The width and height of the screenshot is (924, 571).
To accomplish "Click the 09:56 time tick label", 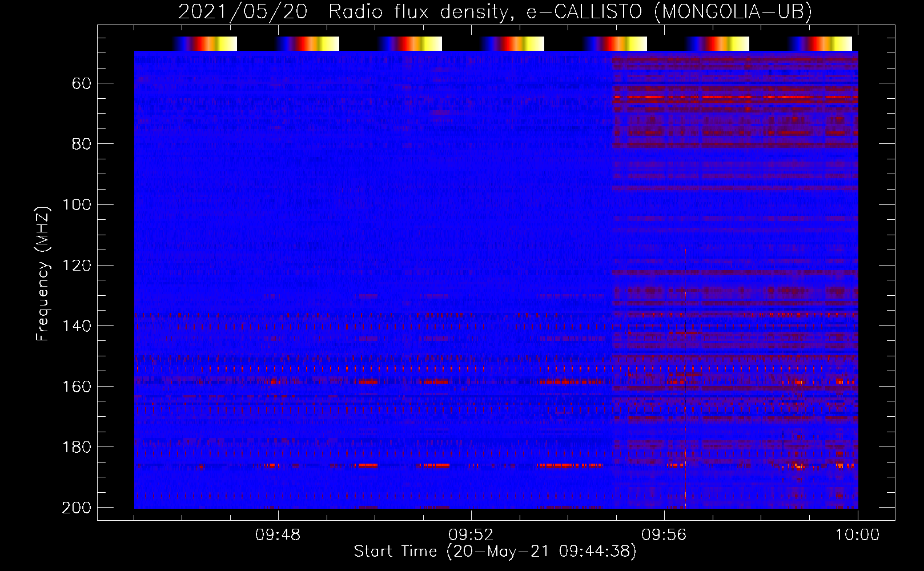I will point(664,535).
